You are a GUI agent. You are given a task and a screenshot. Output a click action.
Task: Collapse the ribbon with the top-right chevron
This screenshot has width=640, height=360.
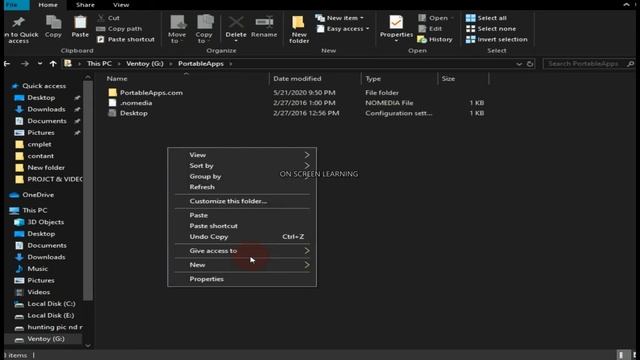627,5
